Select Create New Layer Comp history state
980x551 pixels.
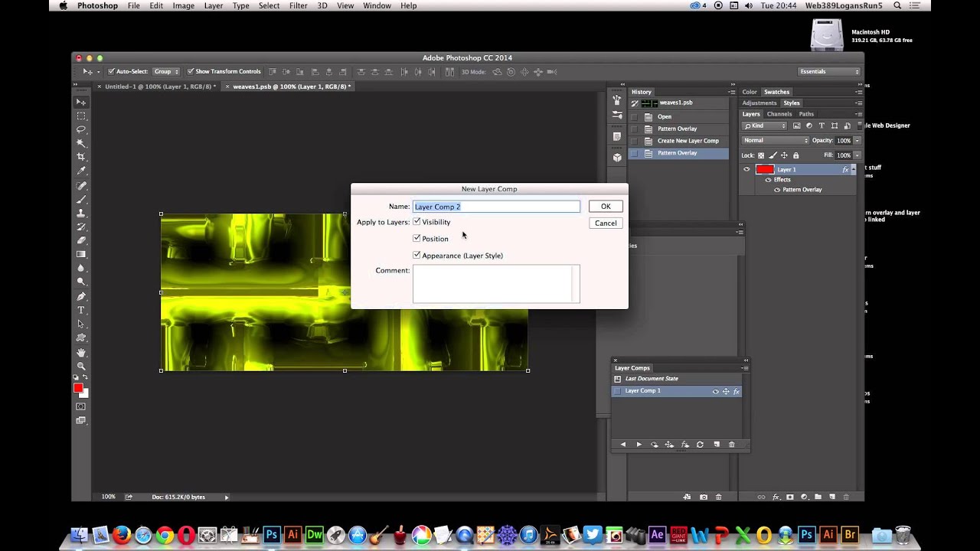click(x=678, y=141)
